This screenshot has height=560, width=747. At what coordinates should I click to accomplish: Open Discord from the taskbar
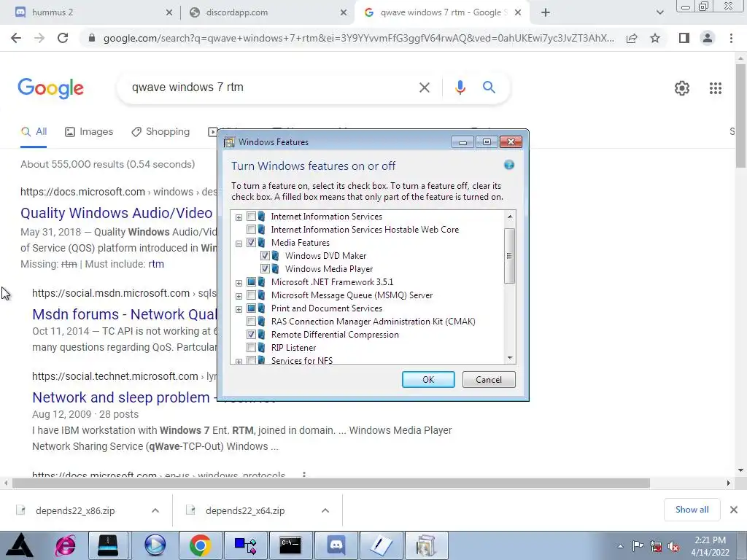click(336, 545)
